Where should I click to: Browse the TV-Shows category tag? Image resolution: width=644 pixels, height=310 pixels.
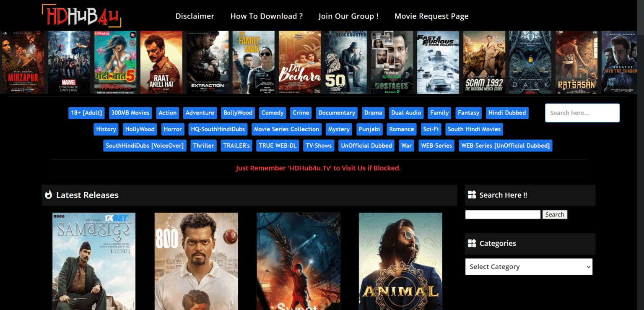point(319,146)
